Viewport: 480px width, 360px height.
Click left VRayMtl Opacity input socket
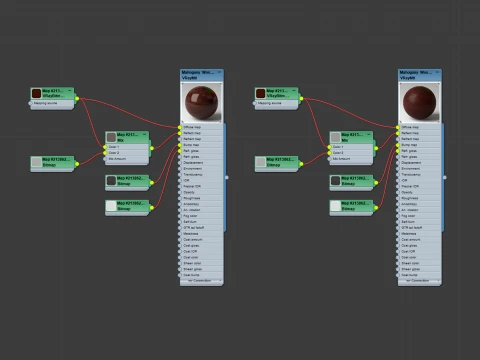coord(180,192)
